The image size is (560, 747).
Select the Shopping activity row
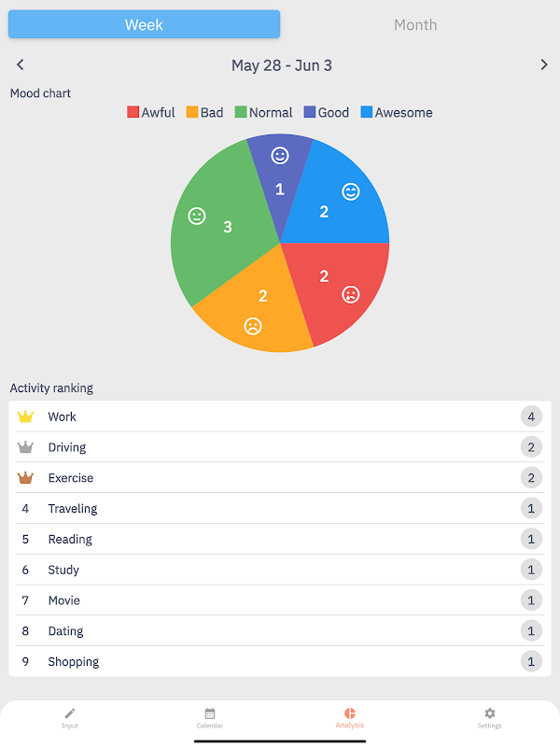point(280,662)
